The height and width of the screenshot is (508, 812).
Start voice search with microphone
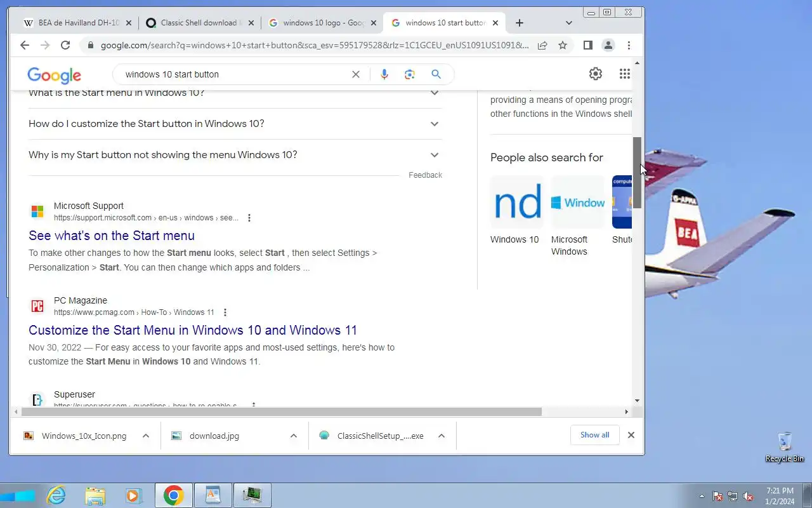pyautogui.click(x=384, y=74)
